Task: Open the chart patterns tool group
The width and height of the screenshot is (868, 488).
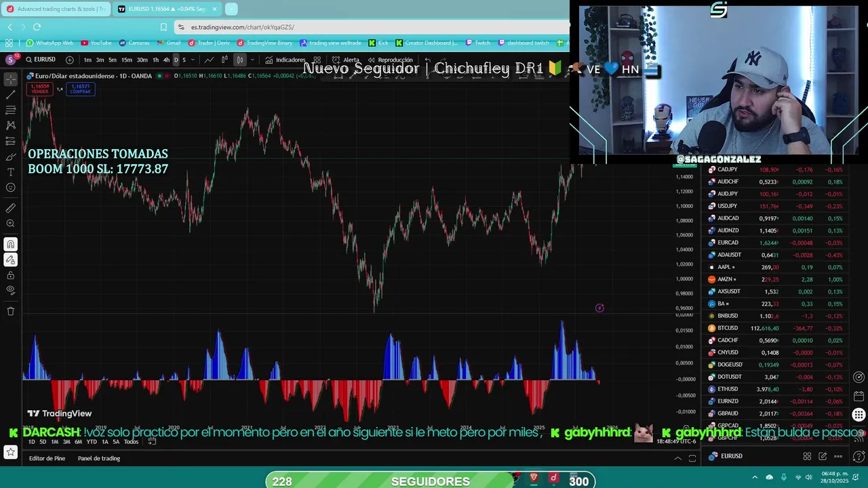Action: (x=11, y=125)
